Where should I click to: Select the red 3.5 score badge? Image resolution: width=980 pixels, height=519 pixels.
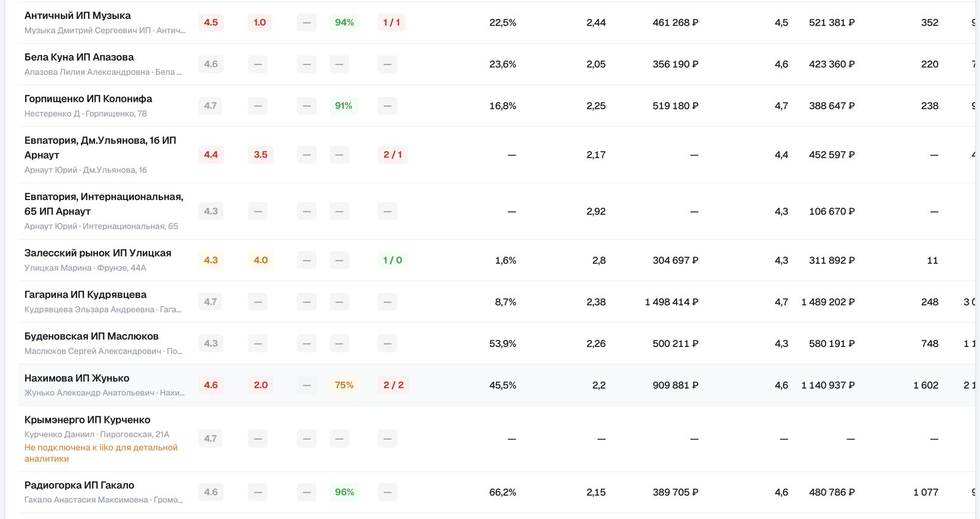(260, 155)
